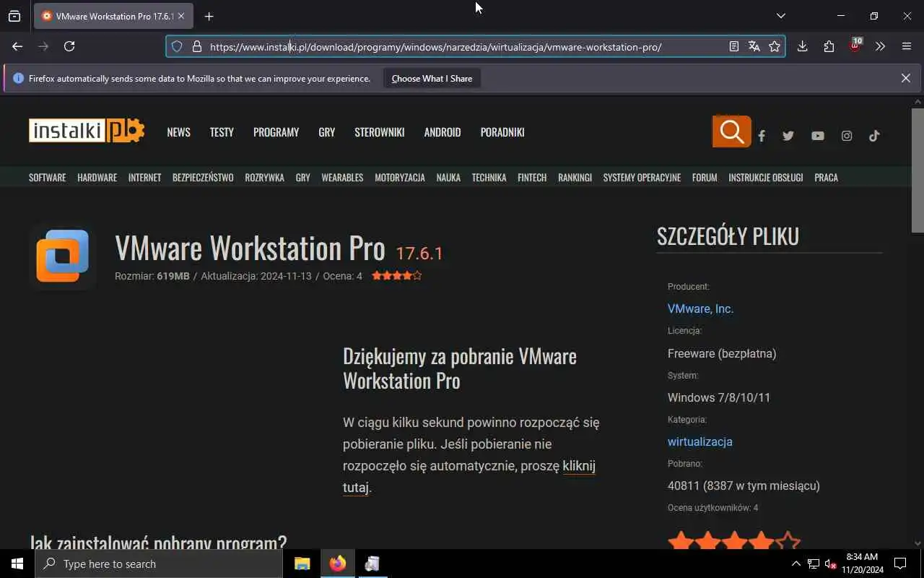The height and width of the screenshot is (578, 924).
Task: Click the uBlock extension icon with badge
Action: 855,46
